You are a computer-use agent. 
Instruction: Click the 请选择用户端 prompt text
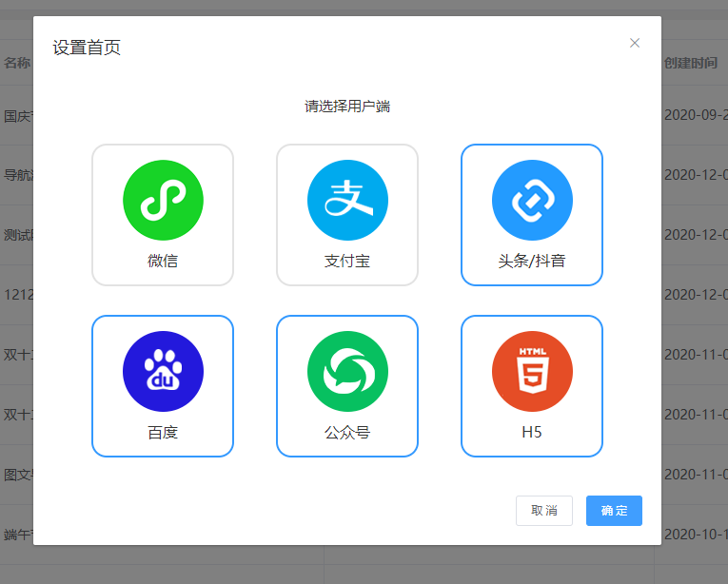pos(347,107)
